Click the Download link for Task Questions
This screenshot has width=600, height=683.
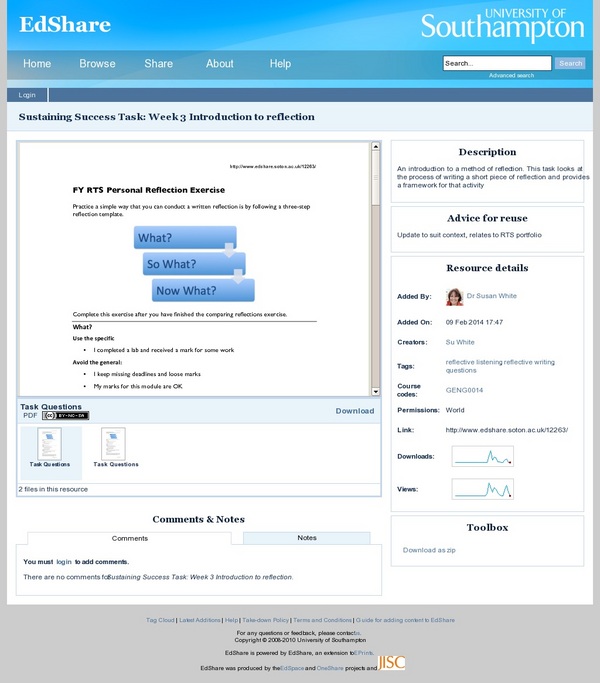coord(354,411)
